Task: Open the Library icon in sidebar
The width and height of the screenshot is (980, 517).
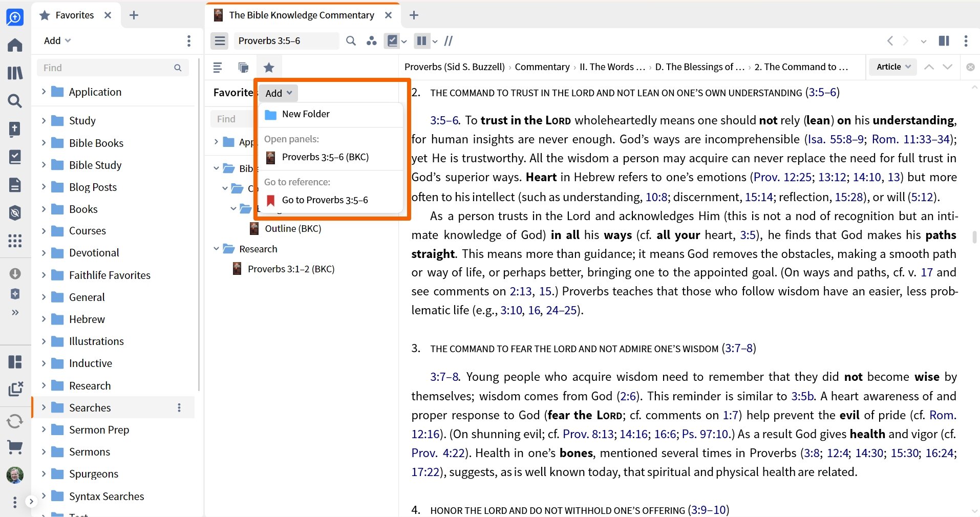Action: (15, 73)
